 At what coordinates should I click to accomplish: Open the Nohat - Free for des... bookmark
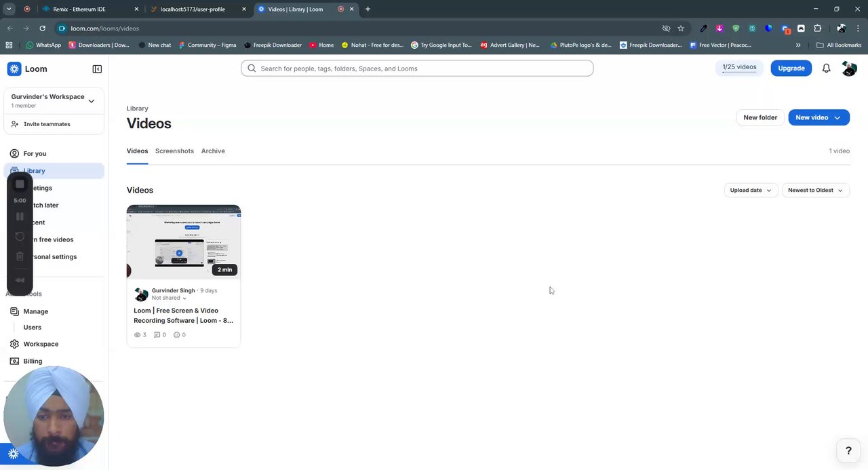click(x=372, y=45)
